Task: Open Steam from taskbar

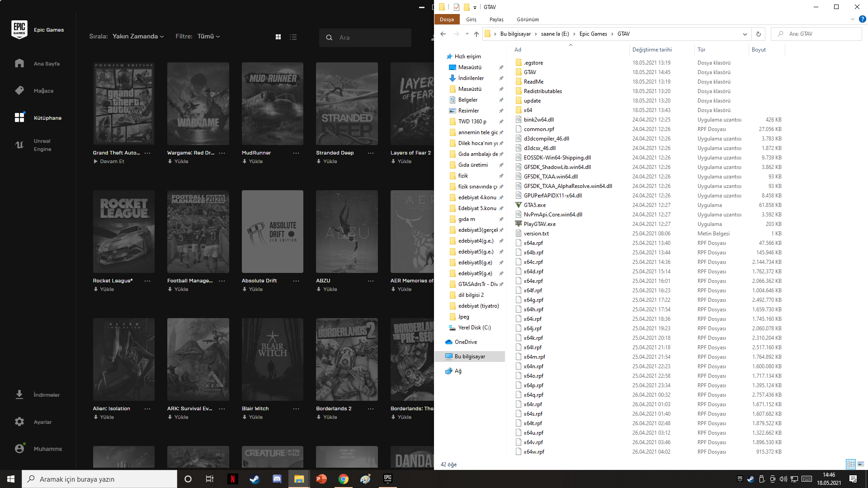Action: (255, 479)
